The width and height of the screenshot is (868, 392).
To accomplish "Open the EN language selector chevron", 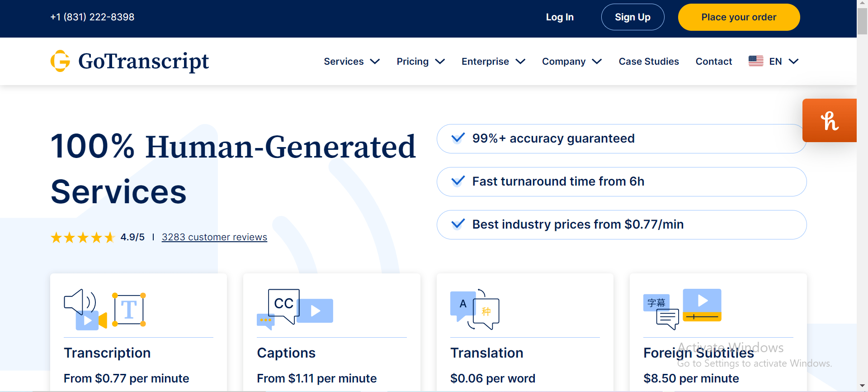I will click(x=793, y=62).
